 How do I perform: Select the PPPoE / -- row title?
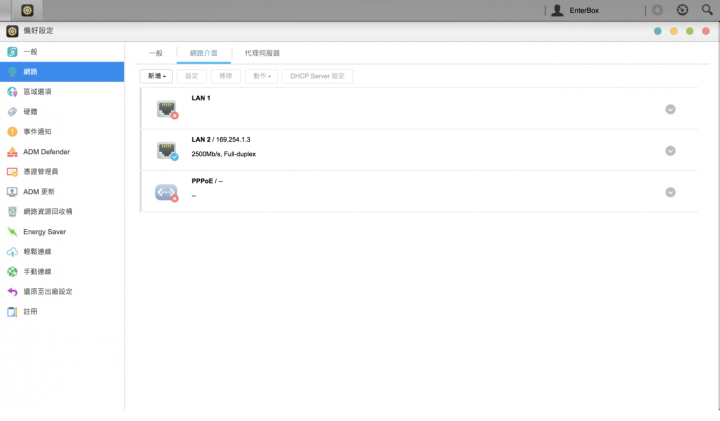(207, 181)
